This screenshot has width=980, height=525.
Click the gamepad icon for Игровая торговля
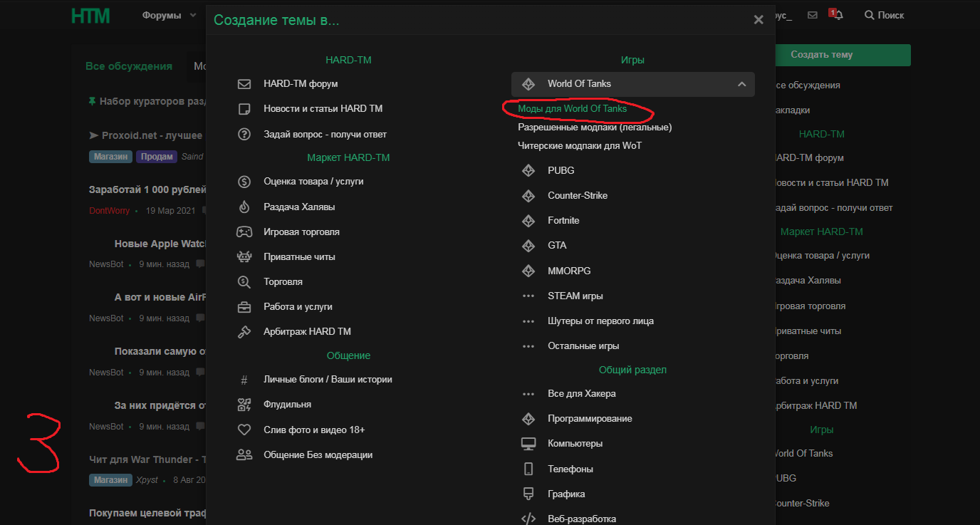[244, 232]
